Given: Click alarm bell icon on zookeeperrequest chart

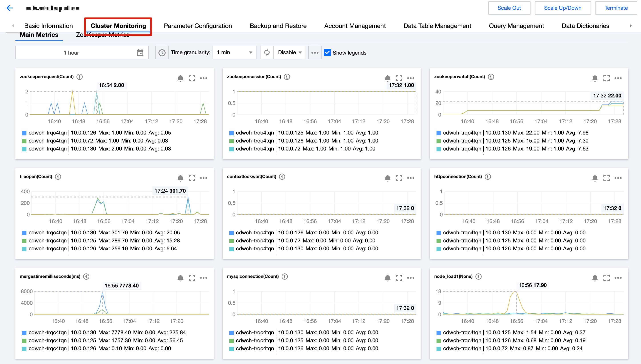Looking at the screenshot, I should coord(180,78).
